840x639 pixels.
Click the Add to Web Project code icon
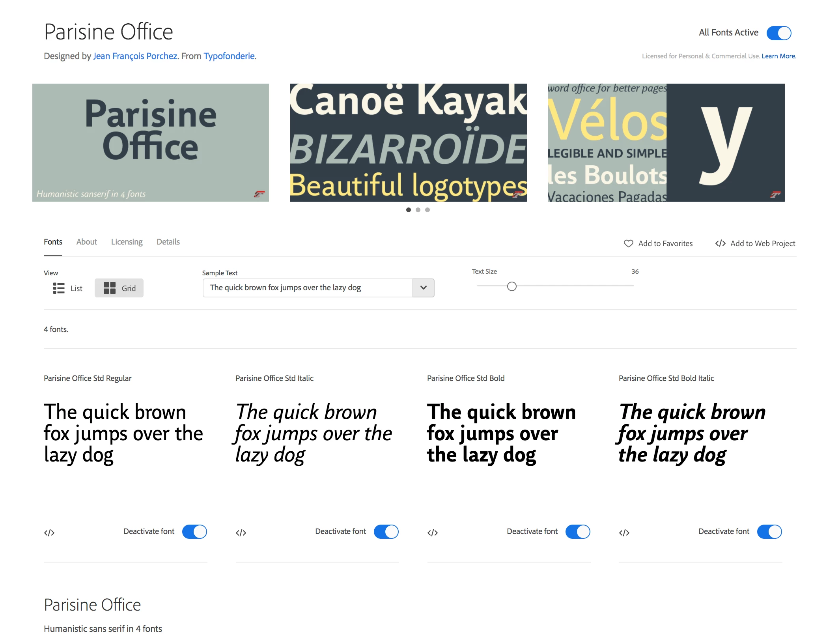coord(721,243)
